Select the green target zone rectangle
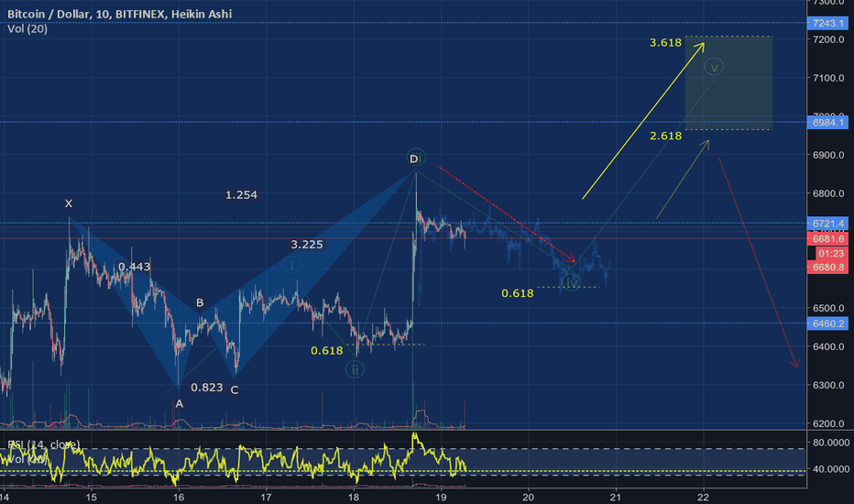 [728, 83]
